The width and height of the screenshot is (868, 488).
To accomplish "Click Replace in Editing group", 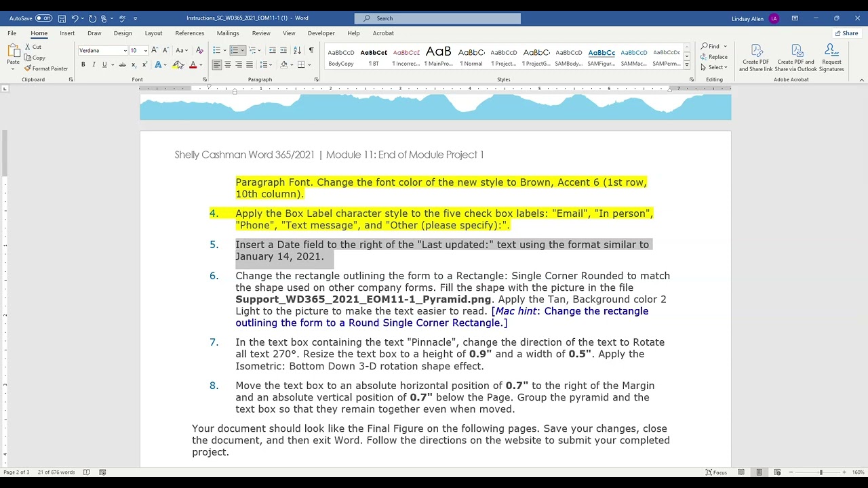I will [715, 57].
